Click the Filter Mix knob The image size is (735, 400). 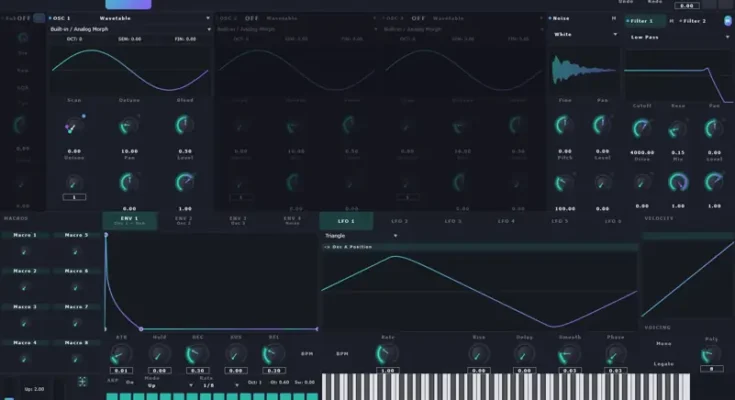click(x=678, y=182)
